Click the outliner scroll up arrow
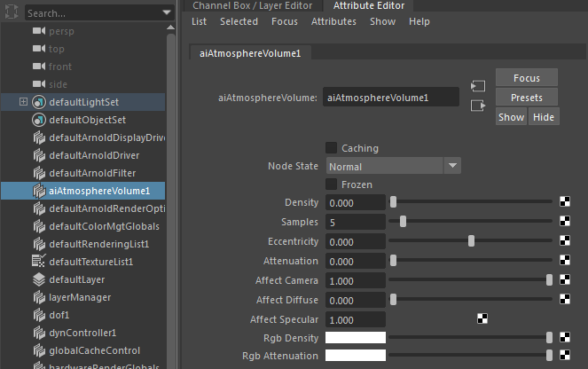 click(x=170, y=27)
